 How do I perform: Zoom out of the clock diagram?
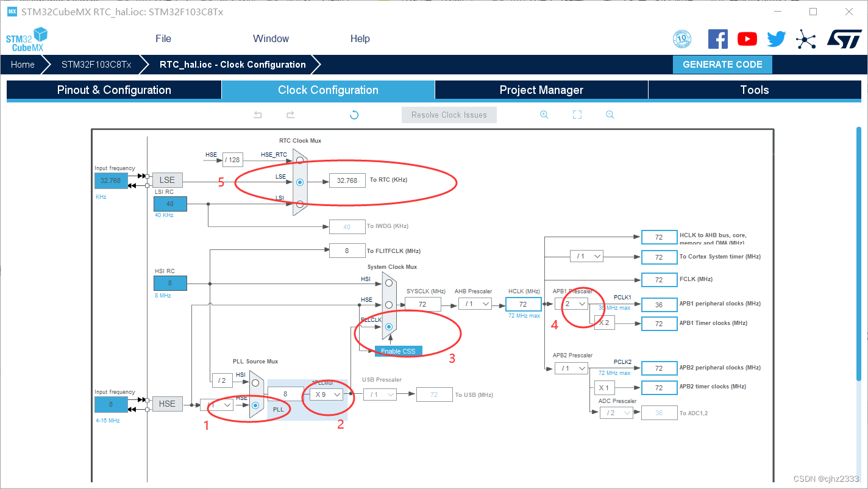[x=610, y=115]
